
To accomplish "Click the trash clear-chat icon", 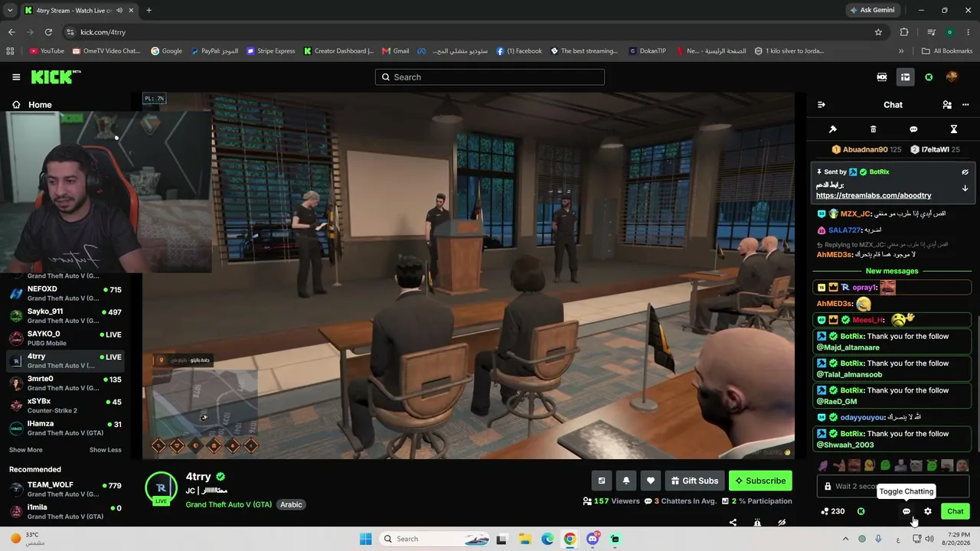I will 873,129.
